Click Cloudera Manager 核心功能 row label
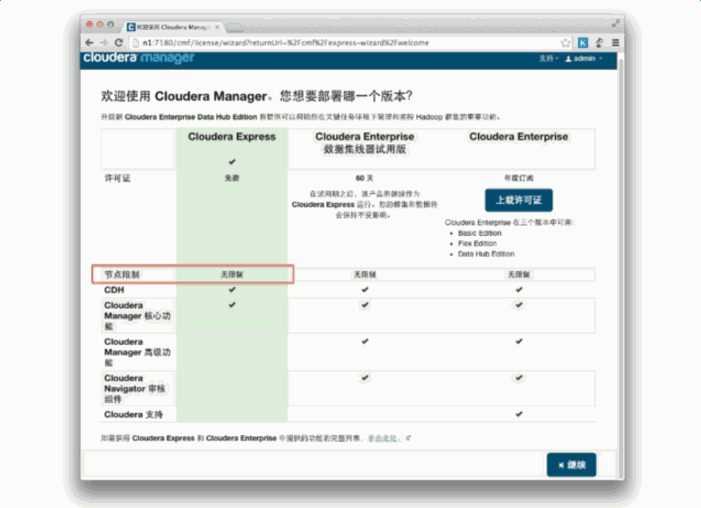 (x=137, y=316)
